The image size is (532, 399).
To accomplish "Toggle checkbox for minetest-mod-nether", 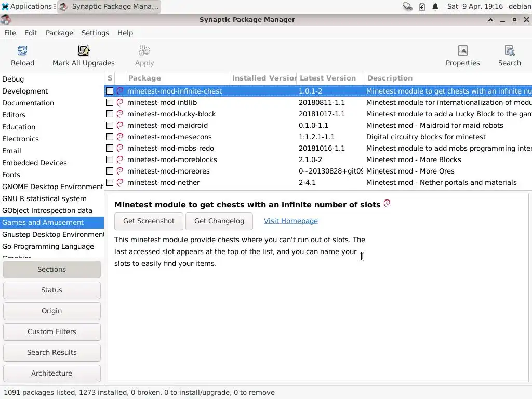I will [x=110, y=182].
